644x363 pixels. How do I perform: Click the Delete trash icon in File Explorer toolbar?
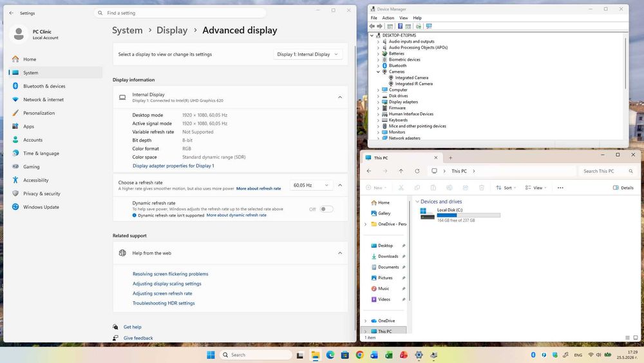click(481, 188)
